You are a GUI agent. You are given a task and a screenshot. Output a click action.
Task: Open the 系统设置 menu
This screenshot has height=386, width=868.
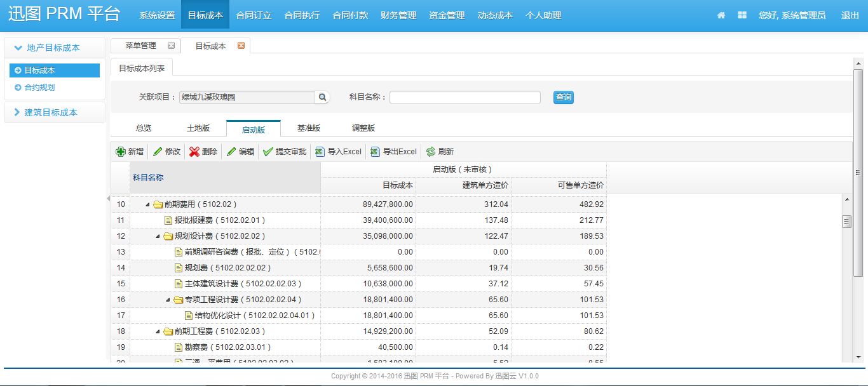[157, 15]
